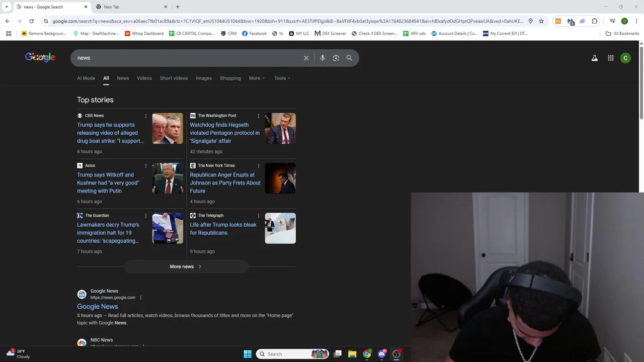Open the location permission icon in the address bar
The width and height of the screenshot is (644, 362).
[530, 21]
